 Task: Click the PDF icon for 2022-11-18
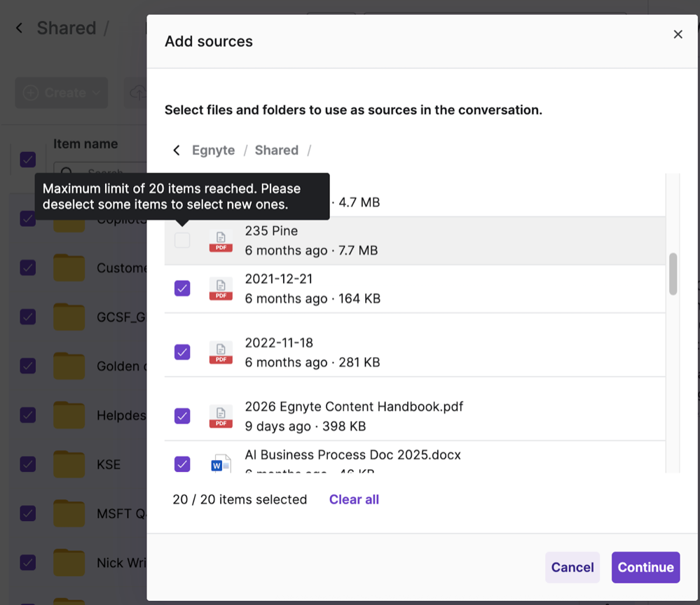pyautogui.click(x=221, y=352)
